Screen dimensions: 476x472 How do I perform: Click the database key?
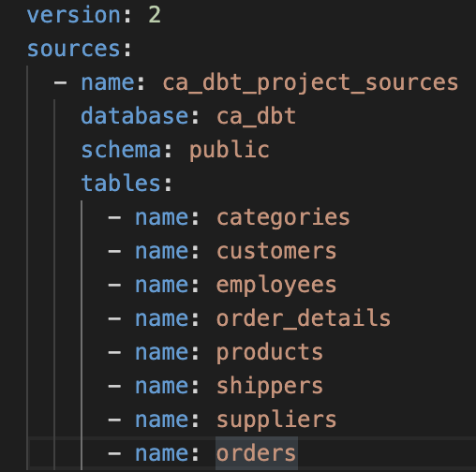coord(135,116)
